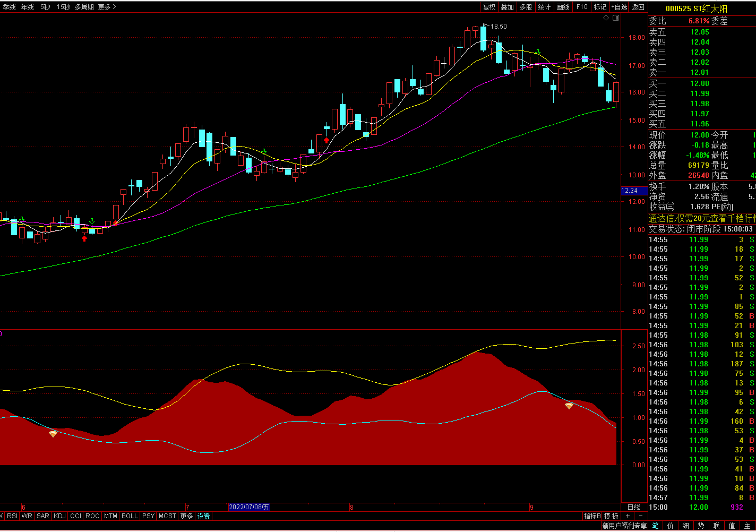Switch to the ROC indicator tab
756x532 pixels.
pos(92,516)
